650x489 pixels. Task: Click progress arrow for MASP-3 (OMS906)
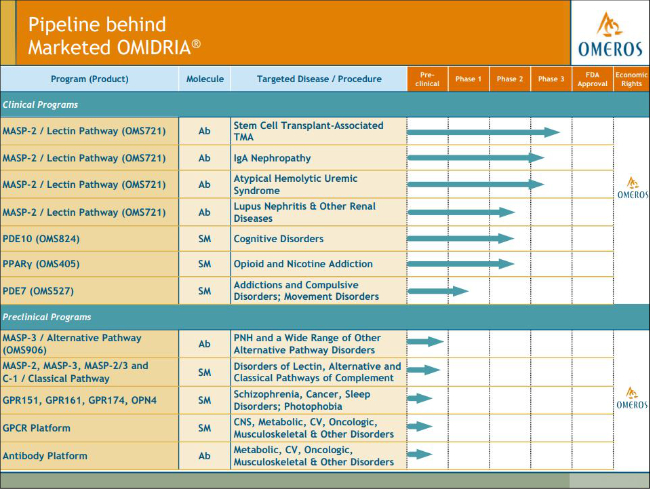pos(426,341)
